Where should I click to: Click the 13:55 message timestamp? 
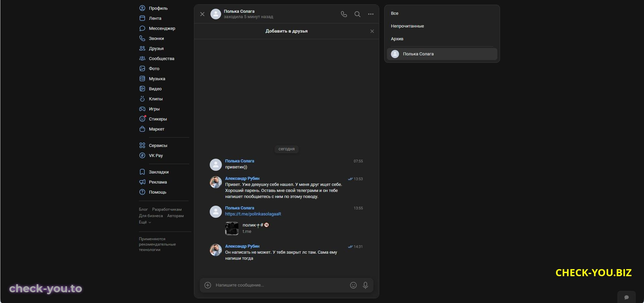tap(358, 208)
